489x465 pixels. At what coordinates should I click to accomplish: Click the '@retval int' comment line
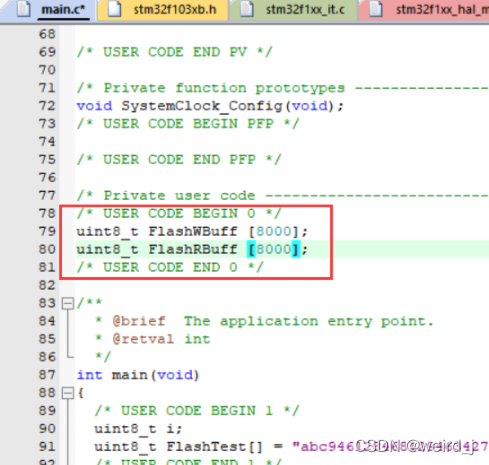pos(152,339)
